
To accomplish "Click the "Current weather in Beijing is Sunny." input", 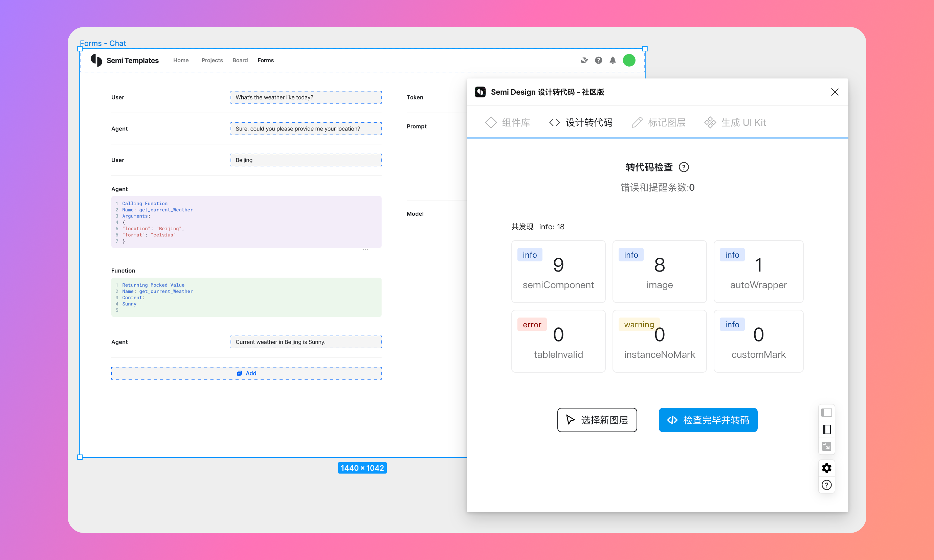I will pos(306,342).
